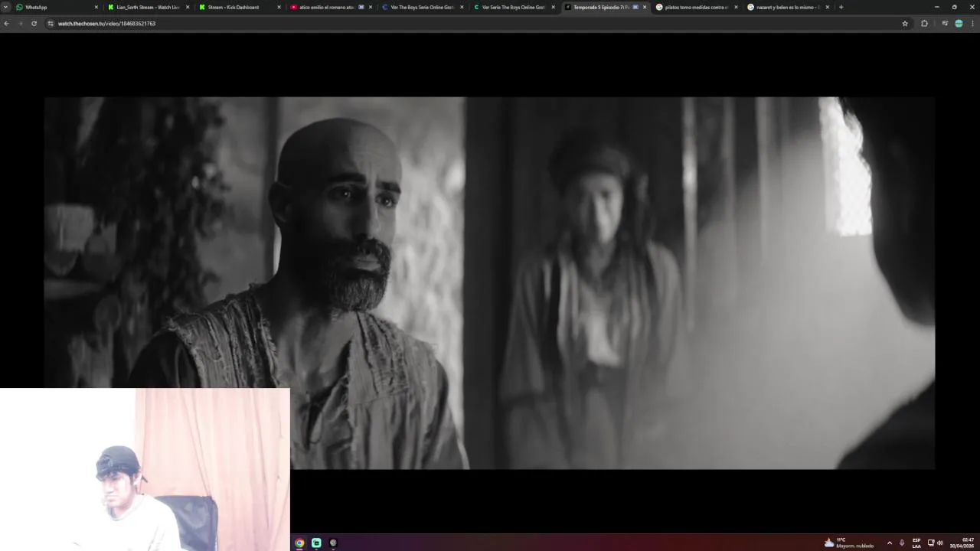Click the microphone icon in system tray
The height and width of the screenshot is (551, 980).
[x=902, y=543]
